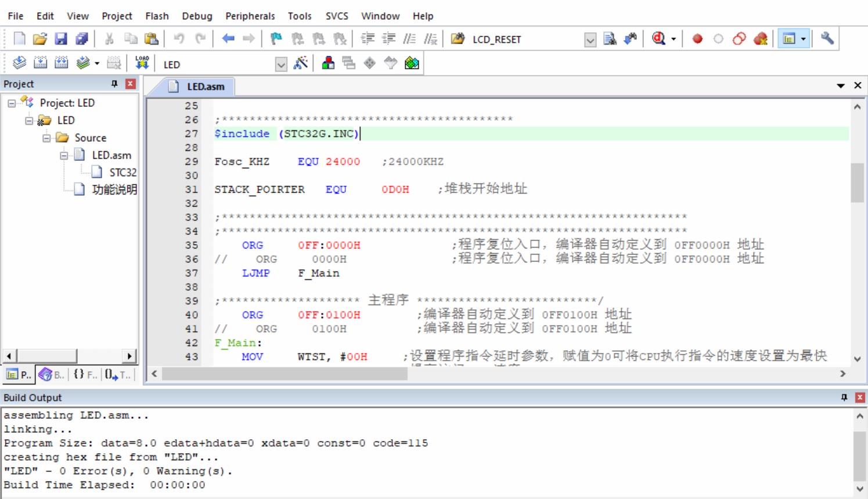Select LED.asm in project tree
Screen dimensions: 868x499
coord(111,155)
